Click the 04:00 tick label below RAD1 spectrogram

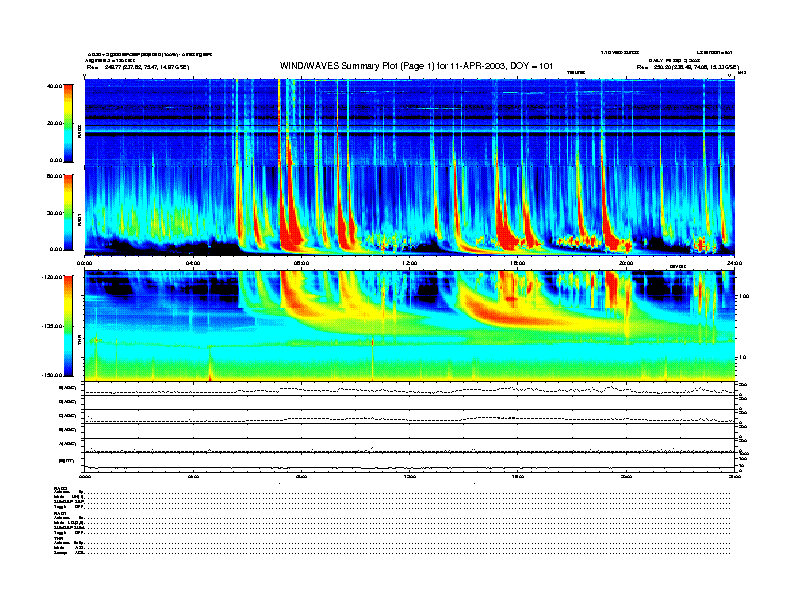point(193,263)
